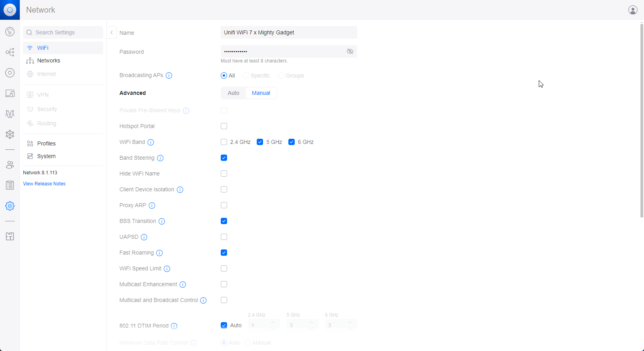Show info for Band Steering
This screenshot has height=351, width=644.
click(x=160, y=158)
